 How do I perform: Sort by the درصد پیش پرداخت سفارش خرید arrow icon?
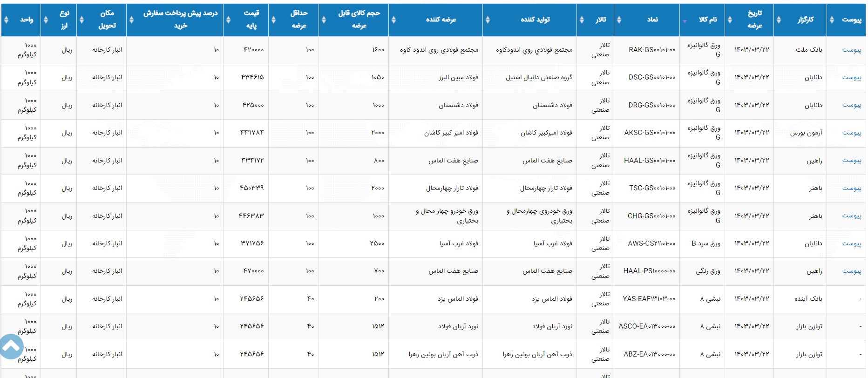(x=131, y=20)
